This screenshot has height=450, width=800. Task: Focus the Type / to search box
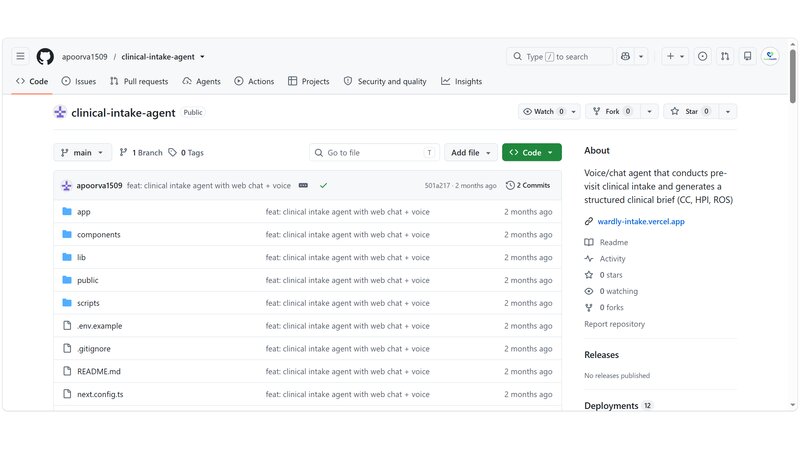point(560,56)
